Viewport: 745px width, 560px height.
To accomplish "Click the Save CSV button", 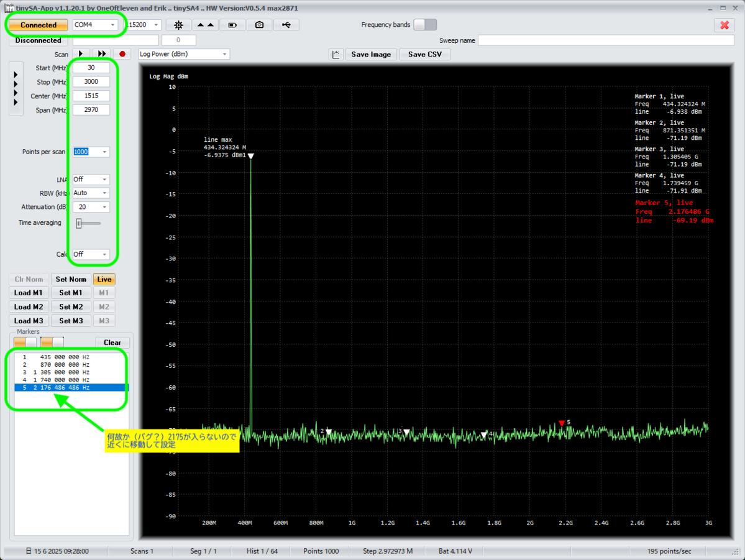I will (x=425, y=54).
